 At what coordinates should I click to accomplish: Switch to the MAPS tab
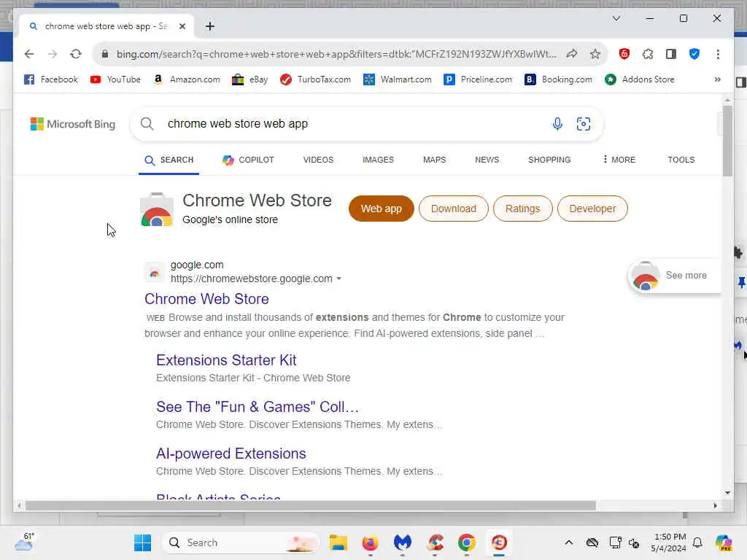tap(435, 160)
